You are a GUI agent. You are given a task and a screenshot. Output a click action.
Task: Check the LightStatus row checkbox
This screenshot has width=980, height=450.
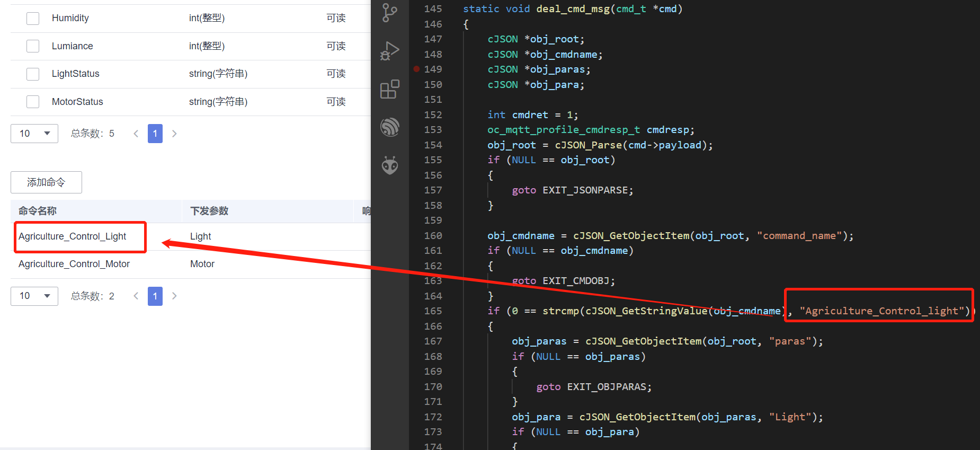33,74
